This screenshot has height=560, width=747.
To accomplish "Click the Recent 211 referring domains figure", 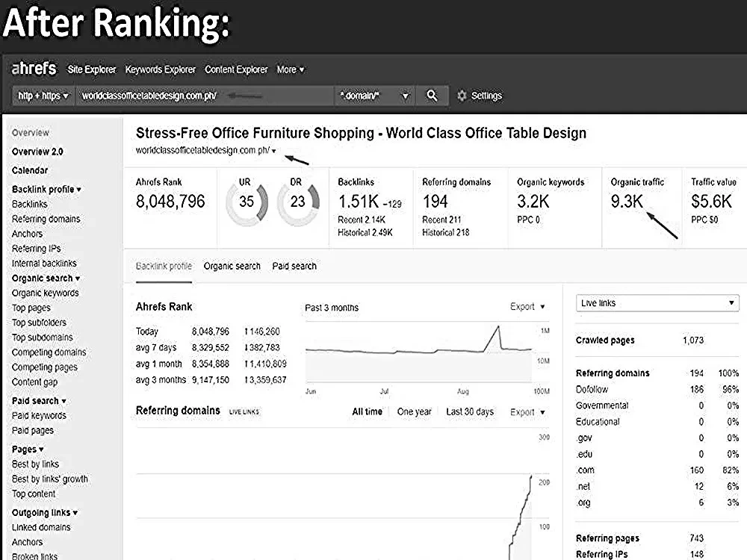I will click(441, 220).
